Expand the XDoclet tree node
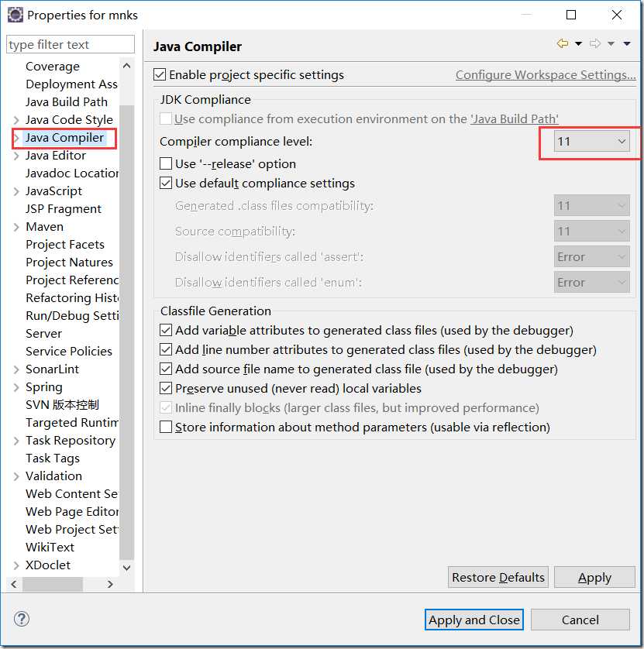The height and width of the screenshot is (649, 644). tap(16, 565)
